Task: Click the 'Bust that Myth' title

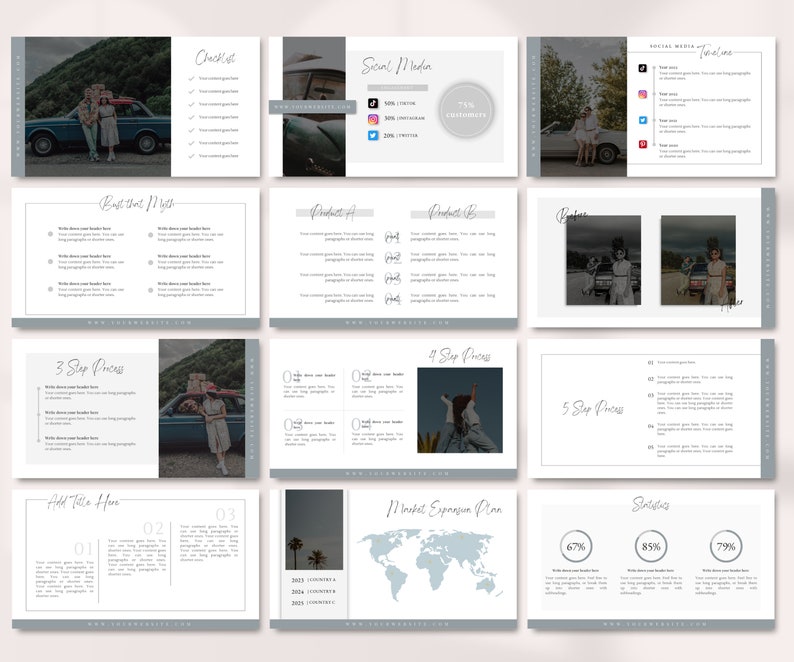Action: [137, 204]
